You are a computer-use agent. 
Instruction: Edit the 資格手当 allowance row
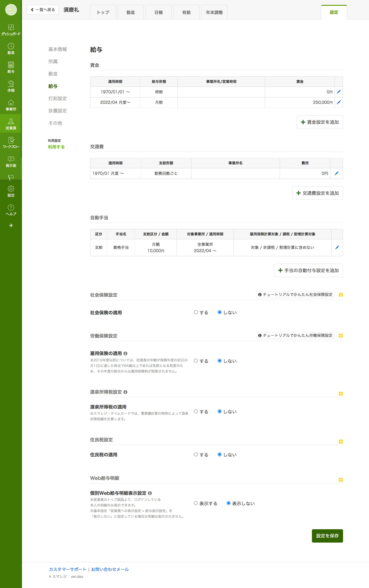pos(337,247)
